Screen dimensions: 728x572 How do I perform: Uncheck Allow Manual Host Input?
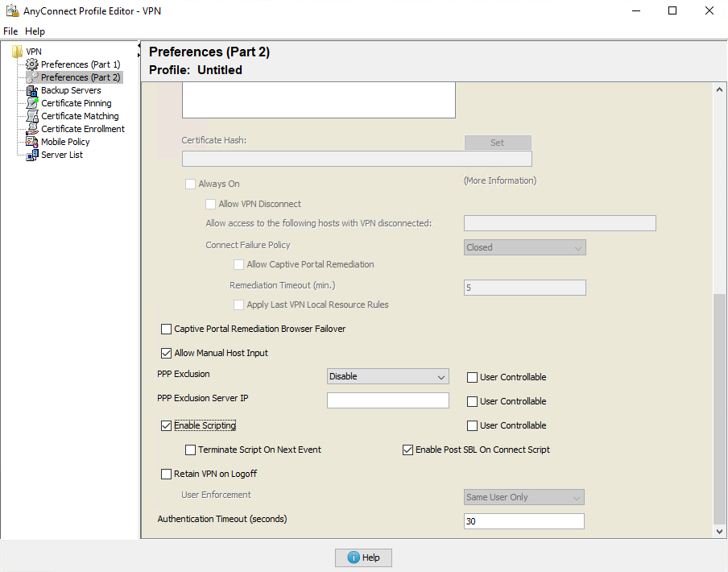(166, 353)
